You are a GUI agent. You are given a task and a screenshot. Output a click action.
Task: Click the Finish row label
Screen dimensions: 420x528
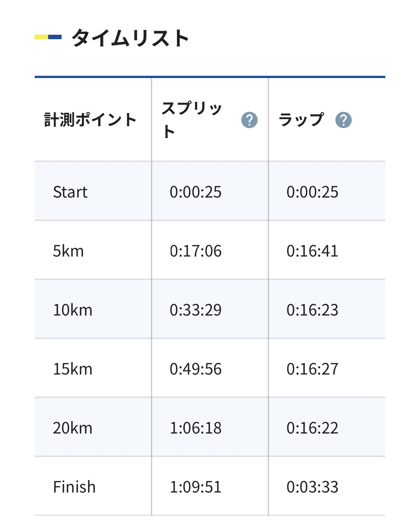pyautogui.click(x=74, y=487)
